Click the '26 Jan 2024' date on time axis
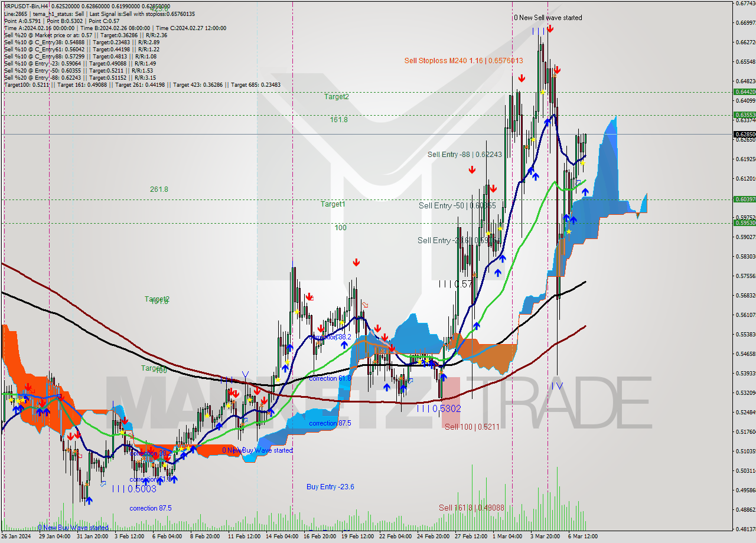 [x=17, y=537]
